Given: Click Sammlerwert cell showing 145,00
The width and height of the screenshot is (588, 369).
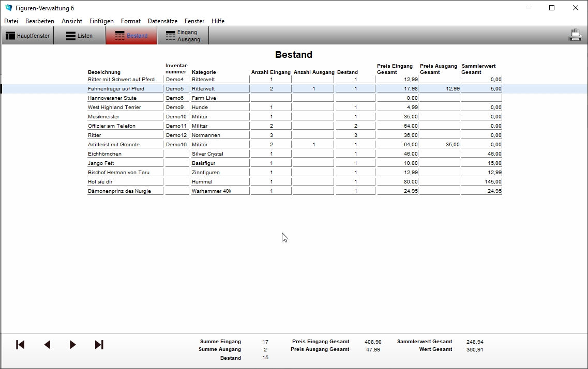Looking at the screenshot, I should pyautogui.click(x=481, y=182).
